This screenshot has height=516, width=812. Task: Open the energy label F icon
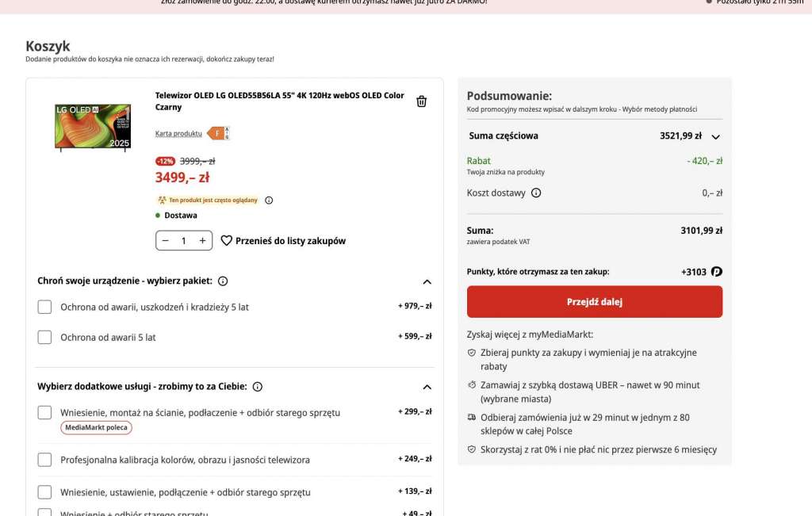point(216,133)
